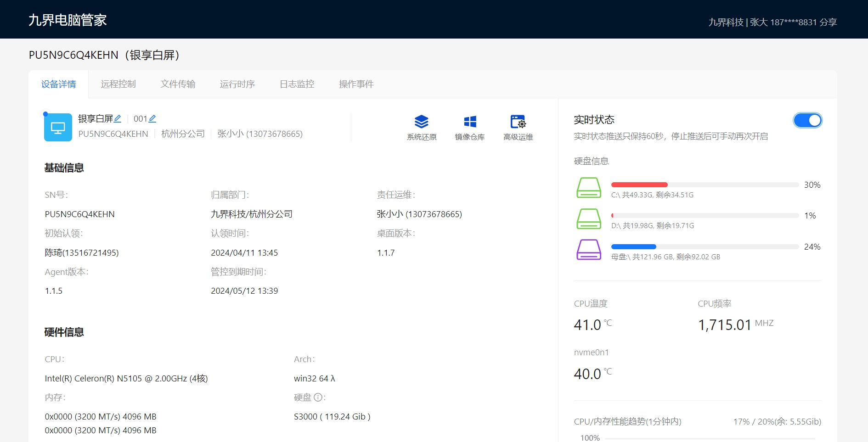
Task: Click C:\ 共49.33G, 剩余34.51G disk caption
Action: (652, 195)
